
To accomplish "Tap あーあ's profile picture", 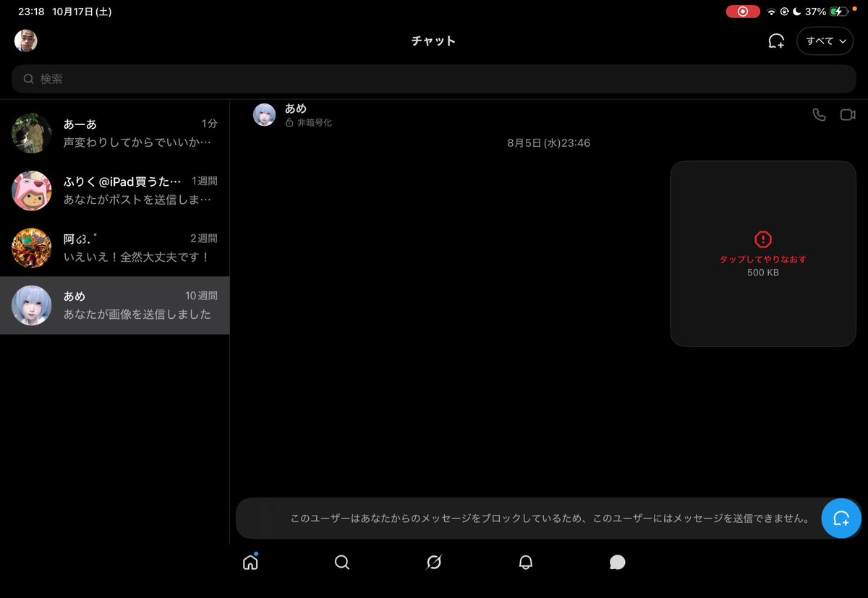I will click(x=32, y=133).
